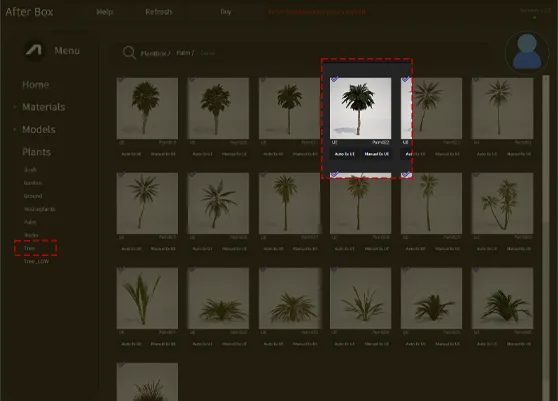The image size is (558, 401).
Task: Select the Rocks category
Action: (x=31, y=235)
